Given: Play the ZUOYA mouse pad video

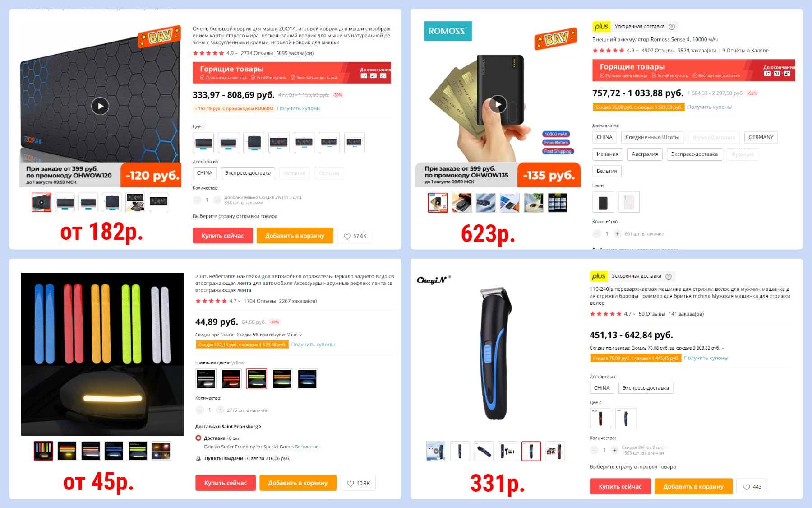Looking at the screenshot, I should pos(100,106).
